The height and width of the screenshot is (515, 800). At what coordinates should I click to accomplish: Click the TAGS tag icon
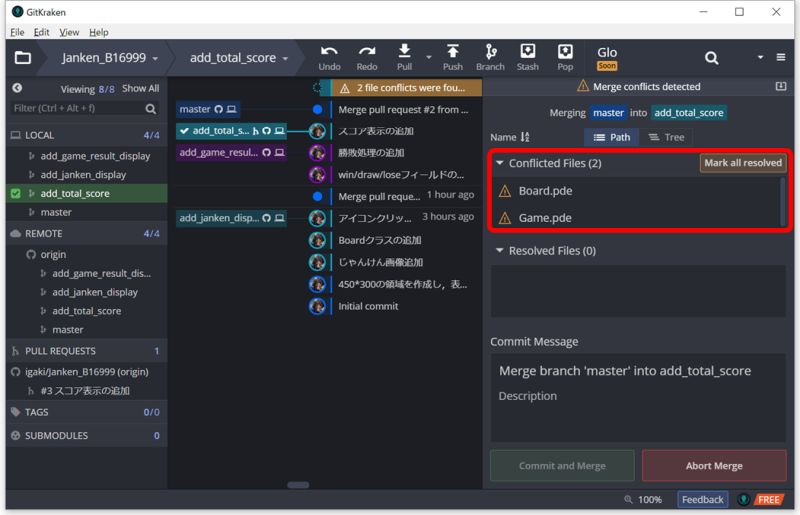(15, 412)
